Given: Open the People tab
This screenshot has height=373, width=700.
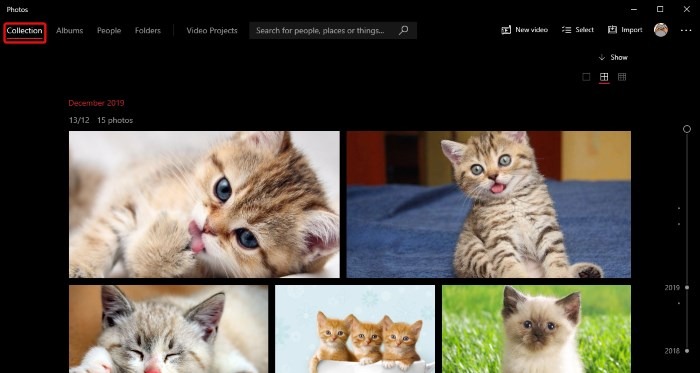Looking at the screenshot, I should [x=109, y=31].
